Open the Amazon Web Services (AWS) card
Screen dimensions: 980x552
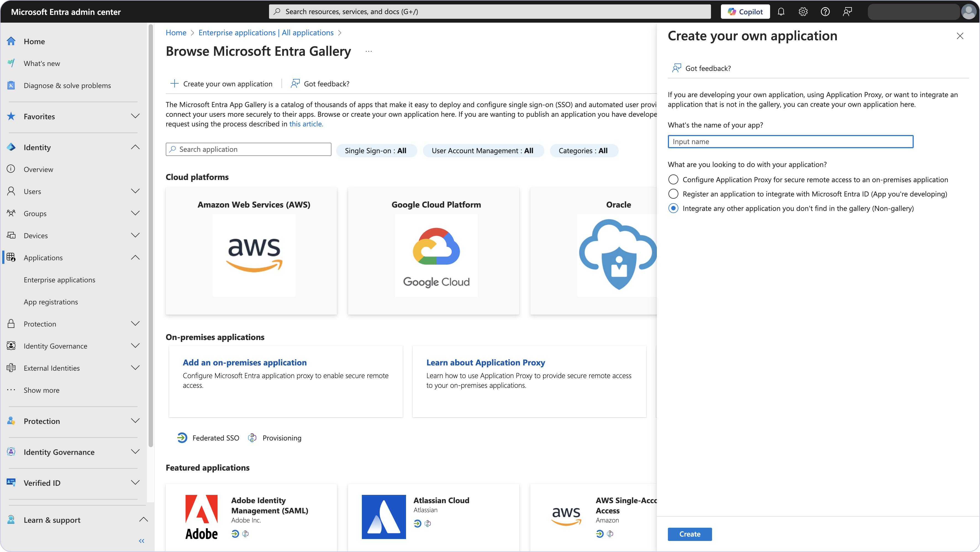click(251, 251)
